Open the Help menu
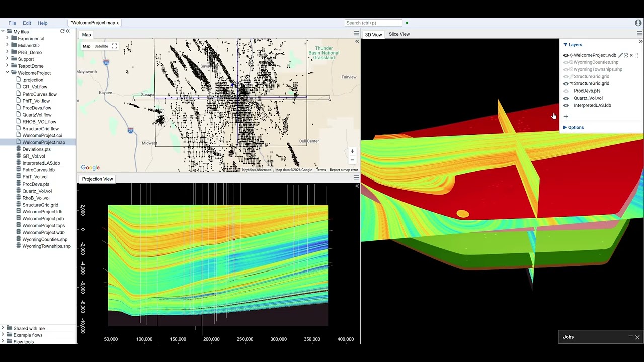Screen dimensions: 644x362 click(42, 23)
